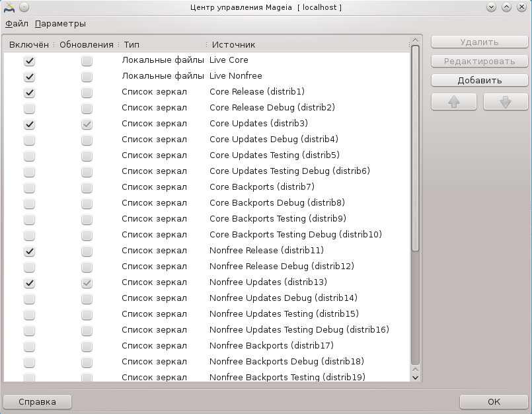The height and width of the screenshot is (414, 532).
Task: Enable Nonfree Updates Testing (distrib15) source
Action: pyautogui.click(x=30, y=315)
